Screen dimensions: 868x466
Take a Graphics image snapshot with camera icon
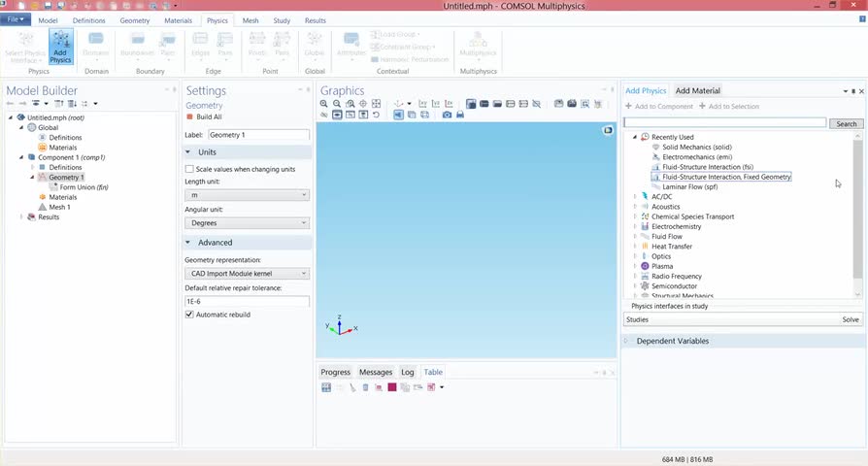tap(447, 115)
